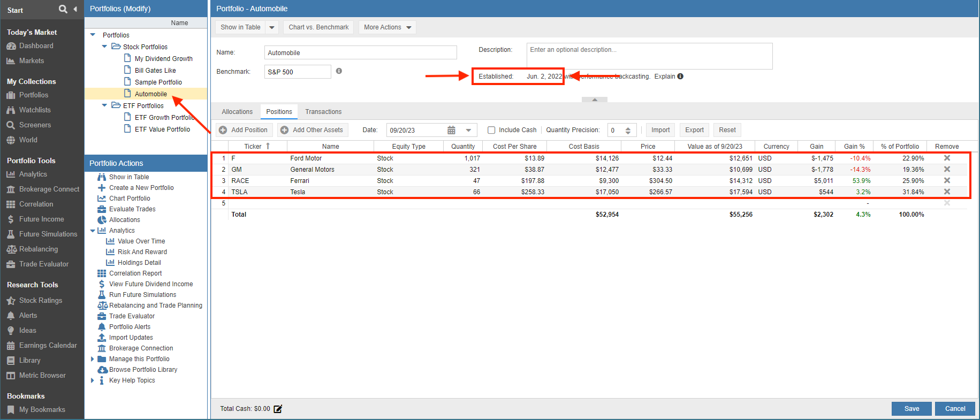Click the Reset button
Viewport: 980px width, 420px height.
click(x=727, y=130)
